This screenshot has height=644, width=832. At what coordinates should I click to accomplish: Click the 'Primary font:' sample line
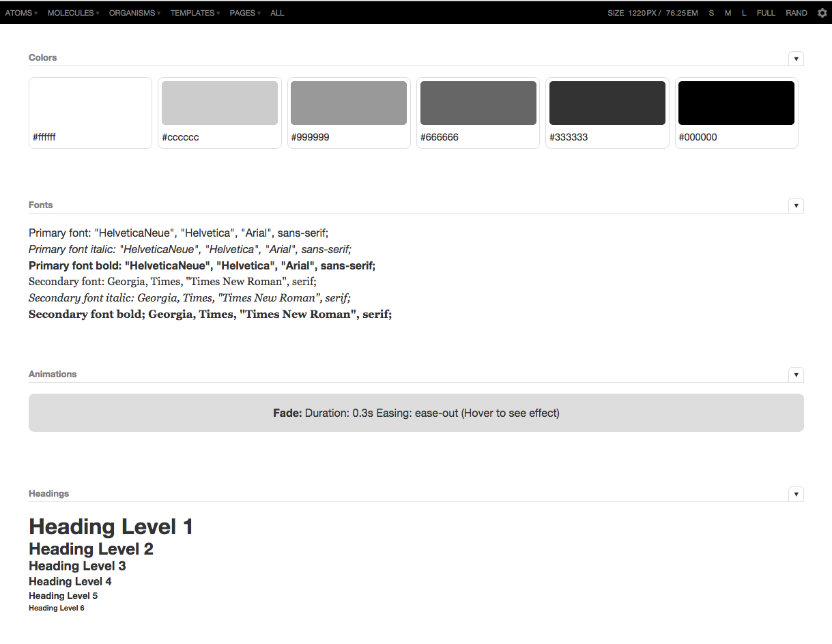tap(179, 233)
